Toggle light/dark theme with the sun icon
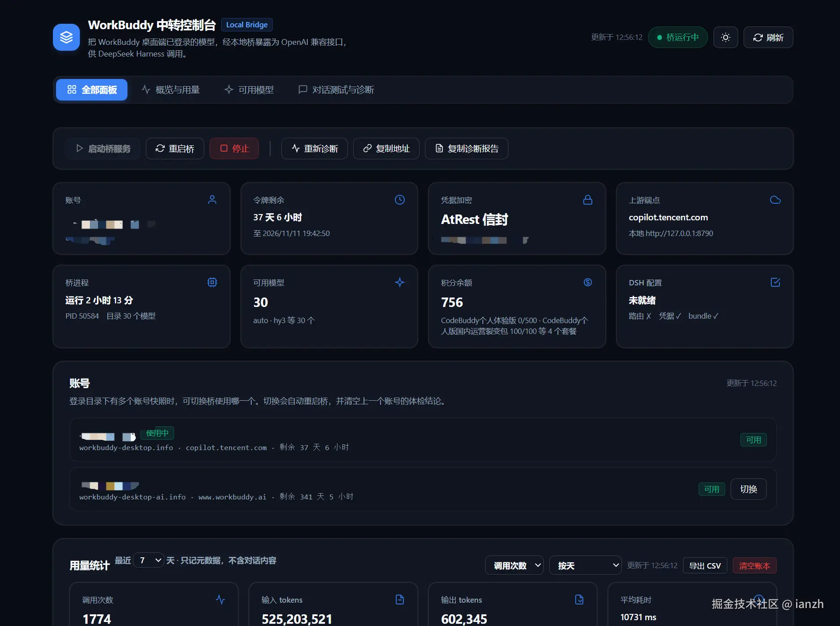The height and width of the screenshot is (626, 840). click(726, 37)
